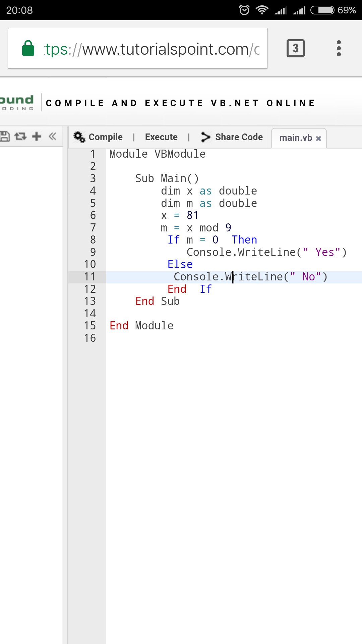The height and width of the screenshot is (644, 362).
Task: Click the refresh arrows icon
Action: coord(20,136)
